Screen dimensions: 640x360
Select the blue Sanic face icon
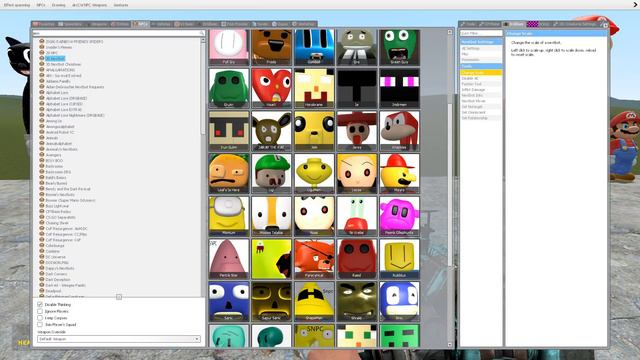tap(229, 301)
